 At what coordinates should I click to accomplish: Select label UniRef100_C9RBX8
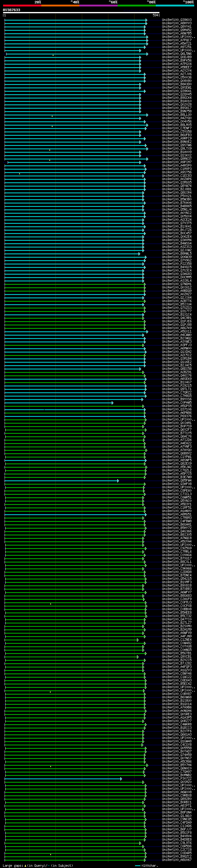click(x=177, y=795)
